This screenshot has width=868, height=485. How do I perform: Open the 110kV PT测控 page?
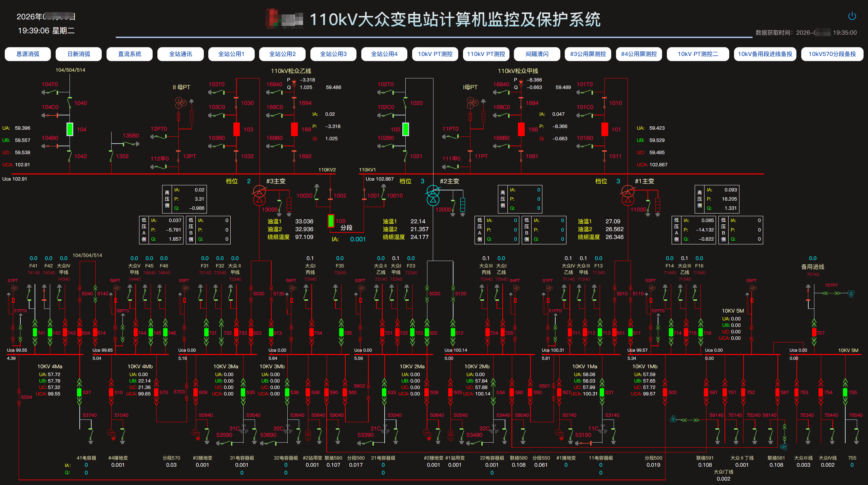486,54
